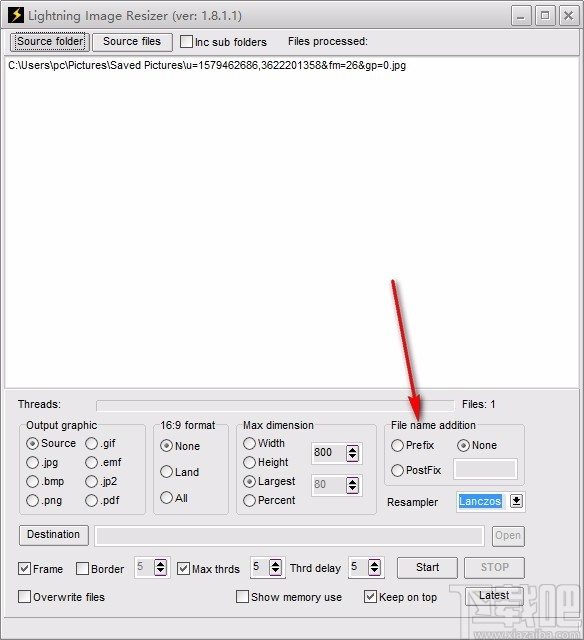Click the file name addition text field
Image resolution: width=584 pixels, height=640 pixels.
[x=486, y=469]
